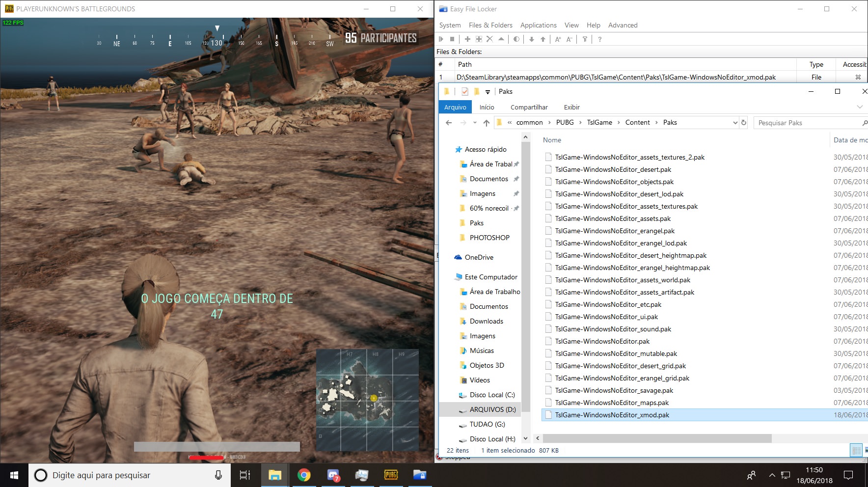Viewport: 868px width, 487px height.
Task: Click the file list horizontal scrollbar
Action: point(657,438)
